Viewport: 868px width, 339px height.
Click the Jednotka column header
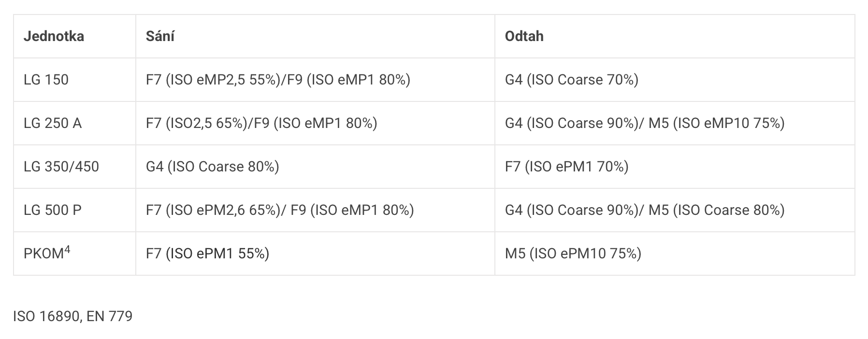point(54,36)
